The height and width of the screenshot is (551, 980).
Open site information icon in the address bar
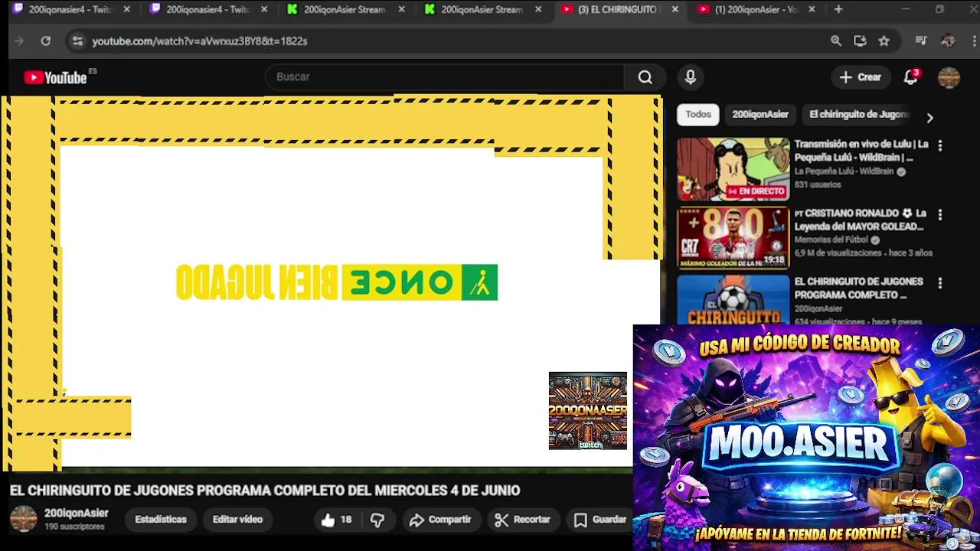click(77, 41)
